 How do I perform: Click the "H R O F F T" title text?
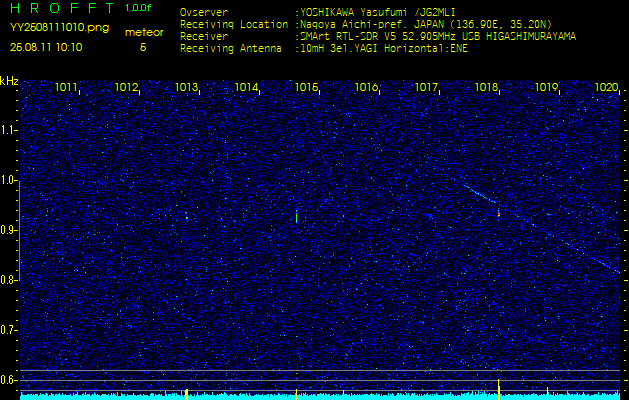point(63,8)
